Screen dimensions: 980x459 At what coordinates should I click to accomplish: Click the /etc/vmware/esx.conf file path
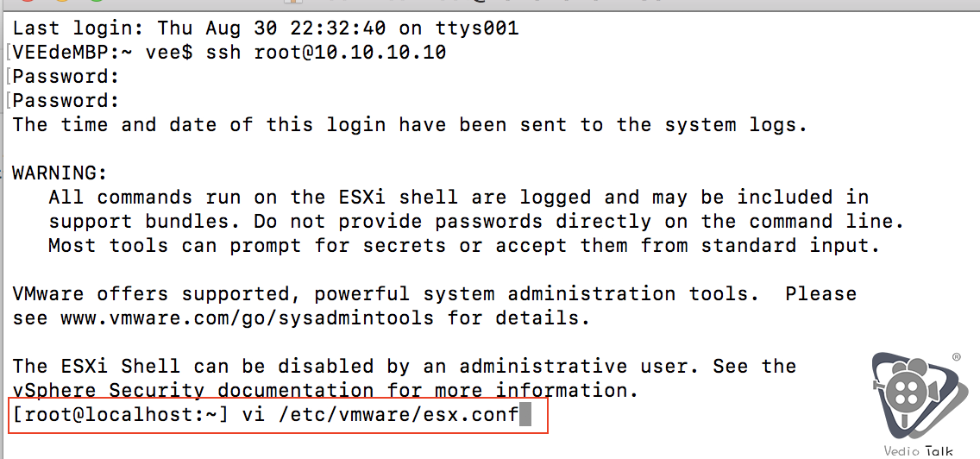[399, 416]
